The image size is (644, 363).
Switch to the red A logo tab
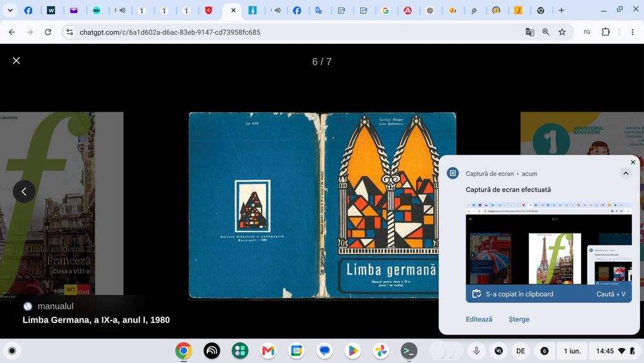point(408,11)
